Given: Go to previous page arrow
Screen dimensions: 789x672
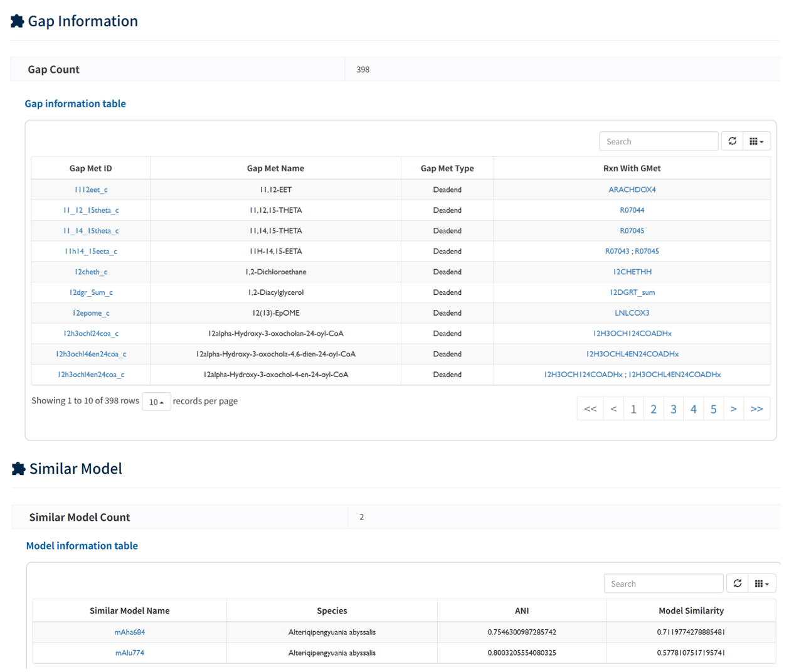Looking at the screenshot, I should 613,409.
